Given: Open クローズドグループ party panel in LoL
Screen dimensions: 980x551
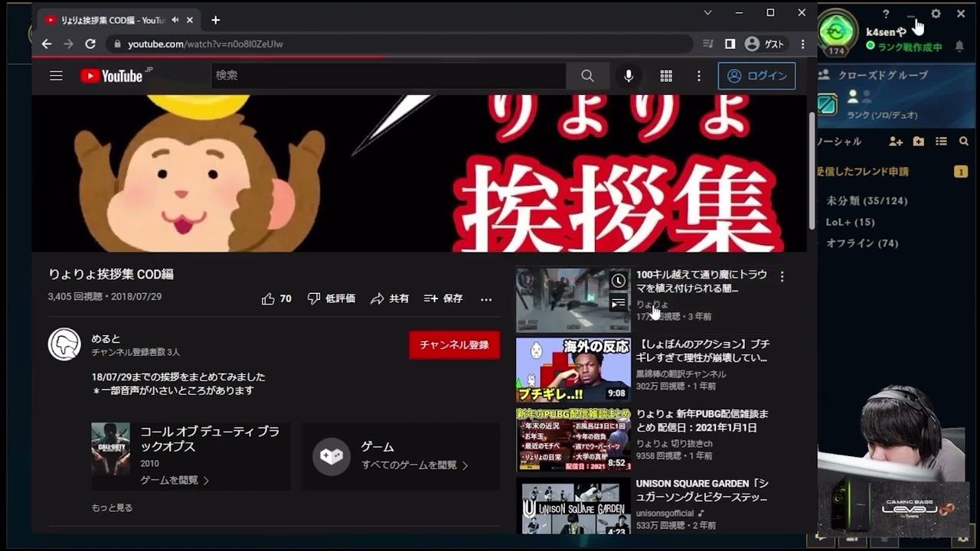Looking at the screenshot, I should [894, 94].
